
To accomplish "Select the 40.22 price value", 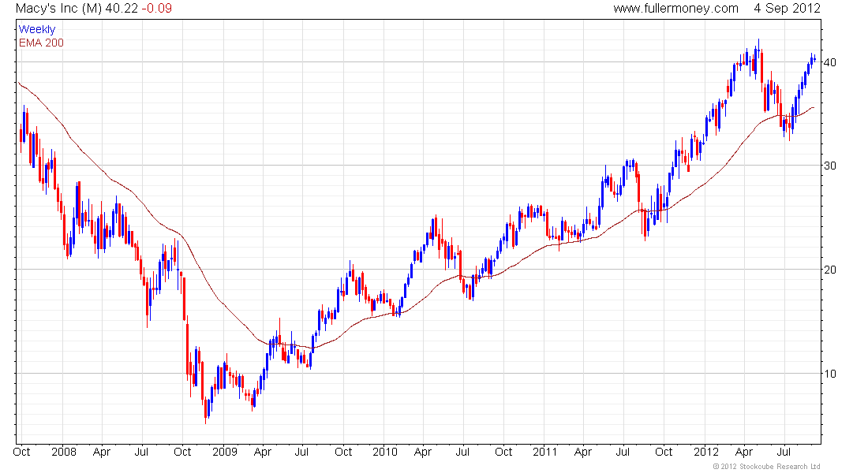I will pyautogui.click(x=122, y=9).
